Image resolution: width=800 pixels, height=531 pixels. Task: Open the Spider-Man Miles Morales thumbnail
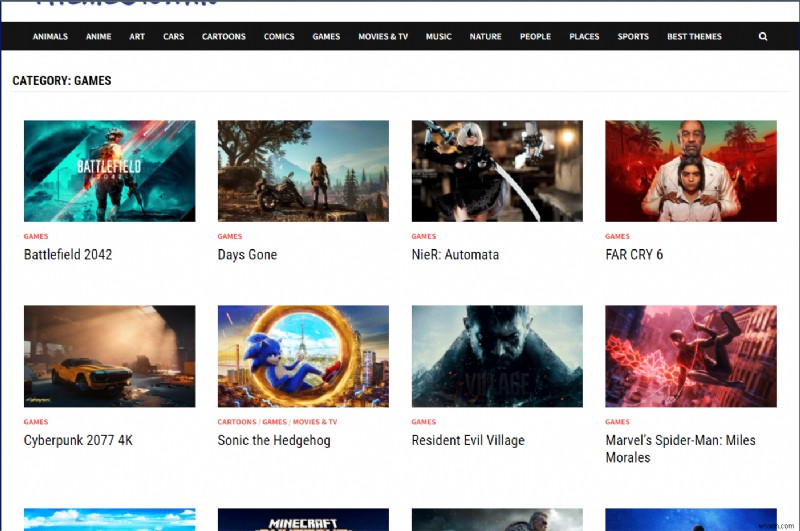691,356
